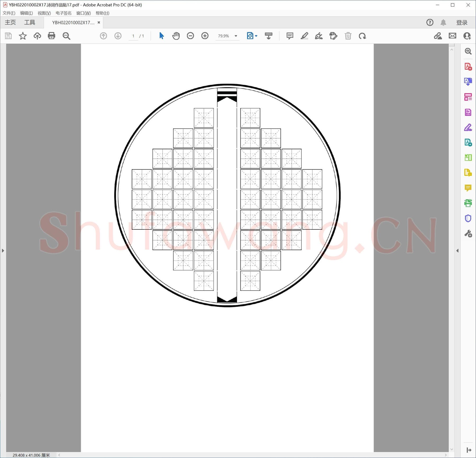Open Protect shield tool
The width and height of the screenshot is (476, 458).
468,218
